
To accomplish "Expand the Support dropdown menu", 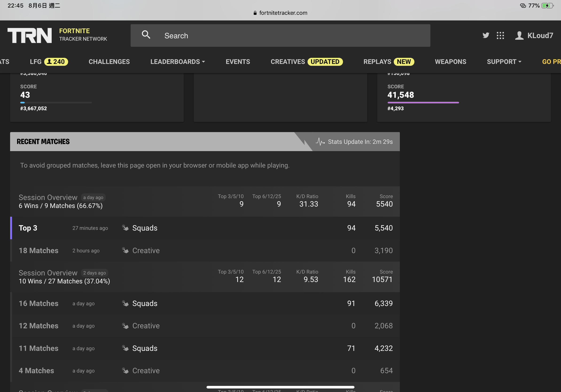I will [504, 62].
